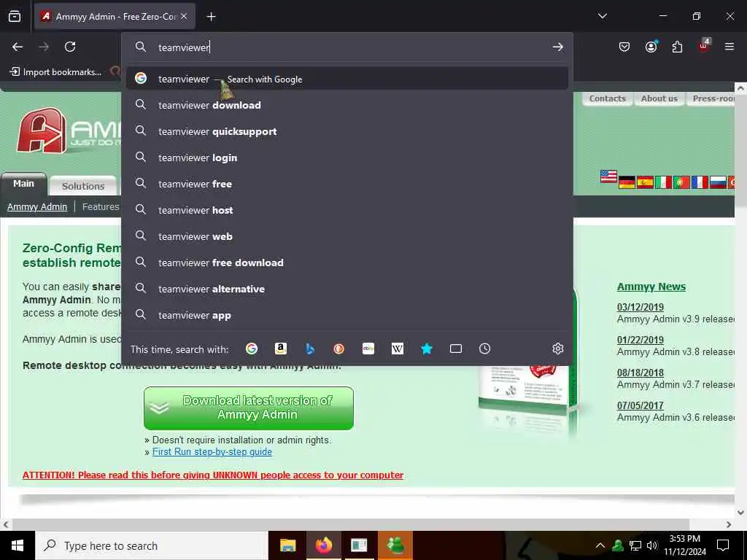Open the Extensions puzzle icon
This screenshot has height=560, width=747.
[x=677, y=47]
